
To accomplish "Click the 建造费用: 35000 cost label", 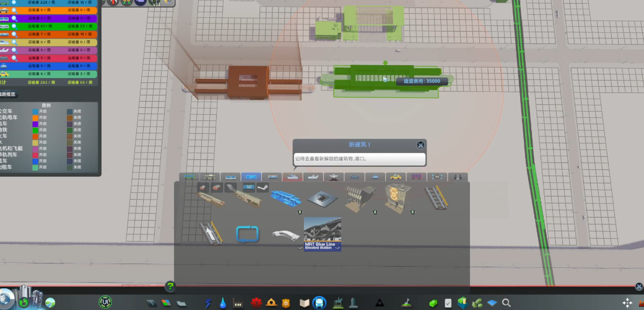I will [422, 81].
